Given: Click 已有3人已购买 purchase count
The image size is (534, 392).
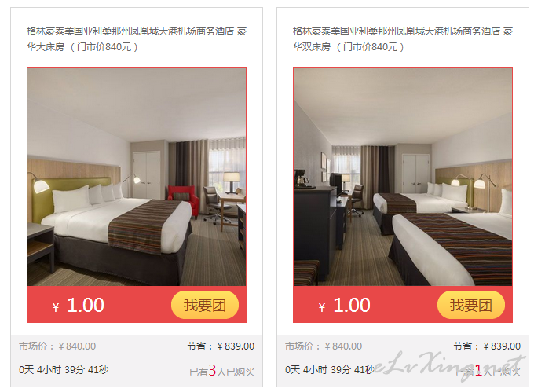Looking at the screenshot, I should (222, 371).
